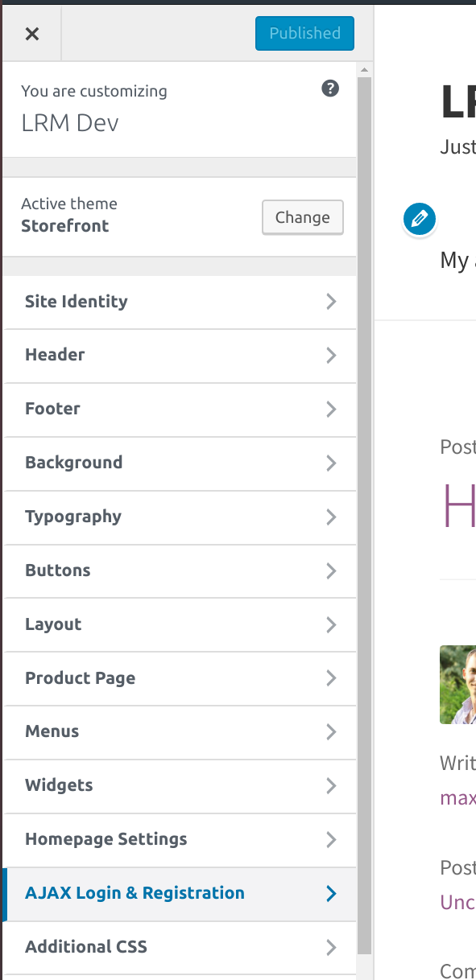Open the Customizer help icon

click(x=330, y=89)
